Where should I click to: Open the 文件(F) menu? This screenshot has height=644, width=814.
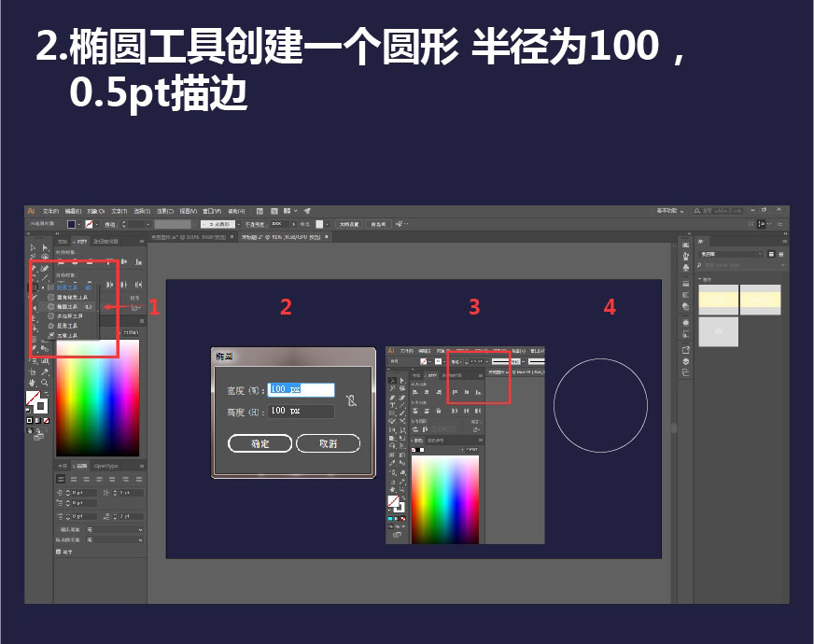(x=50, y=211)
